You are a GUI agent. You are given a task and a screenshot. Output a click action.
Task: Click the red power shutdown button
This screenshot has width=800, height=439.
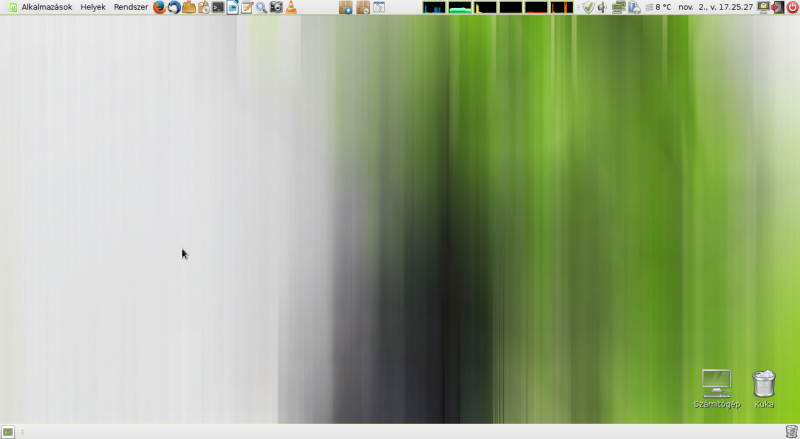pyautogui.click(x=792, y=7)
